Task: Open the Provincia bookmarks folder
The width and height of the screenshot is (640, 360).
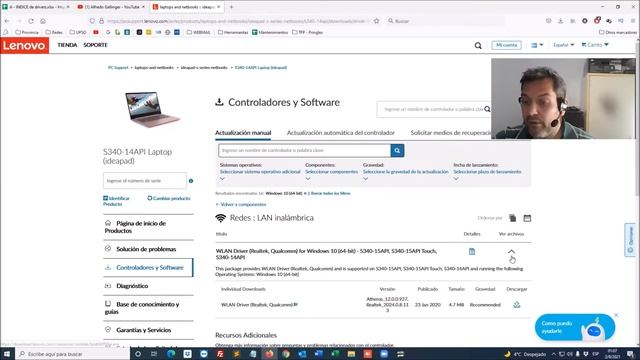Action: (x=27, y=32)
